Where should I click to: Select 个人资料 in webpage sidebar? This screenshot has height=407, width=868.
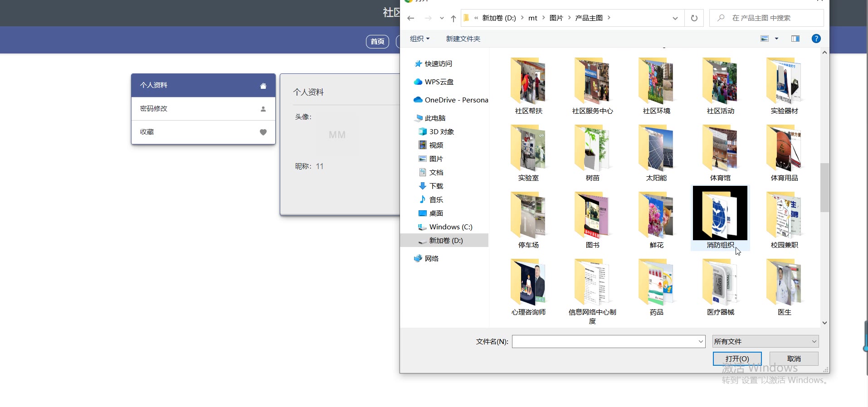(x=203, y=85)
